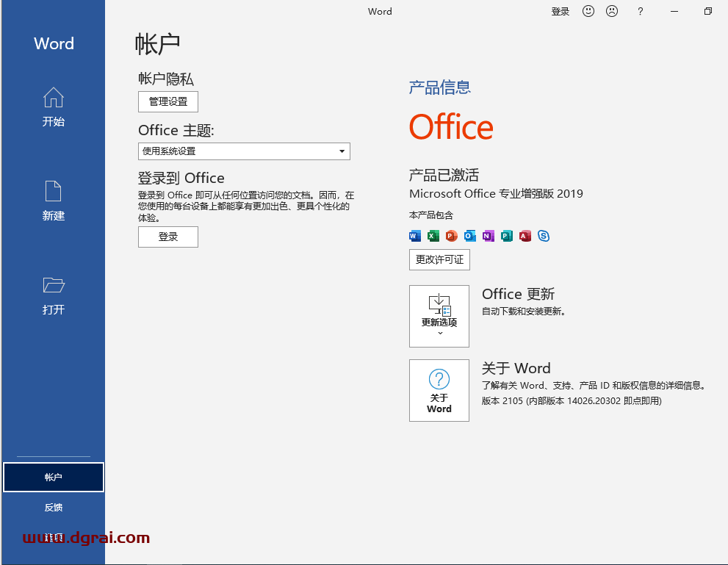This screenshot has height=565, width=728.
Task: Click the Skype icon in product list
Action: (544, 236)
